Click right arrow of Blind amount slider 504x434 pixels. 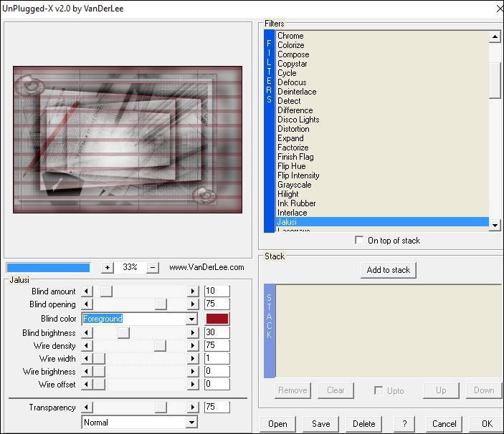tap(193, 291)
